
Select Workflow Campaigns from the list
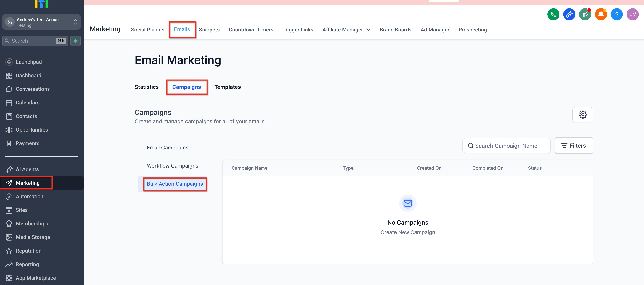click(x=172, y=166)
